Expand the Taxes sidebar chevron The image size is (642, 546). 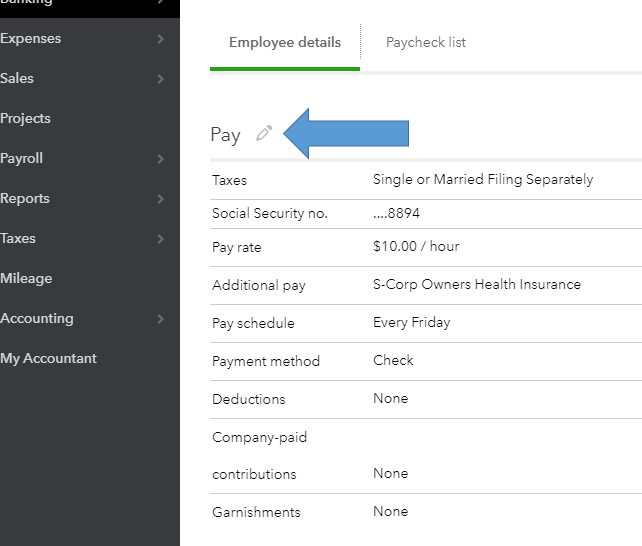161,239
